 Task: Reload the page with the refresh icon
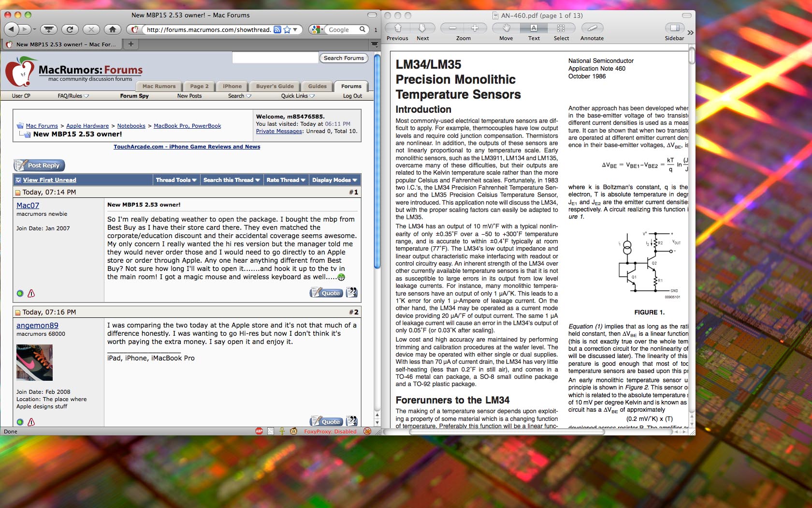pyautogui.click(x=70, y=30)
